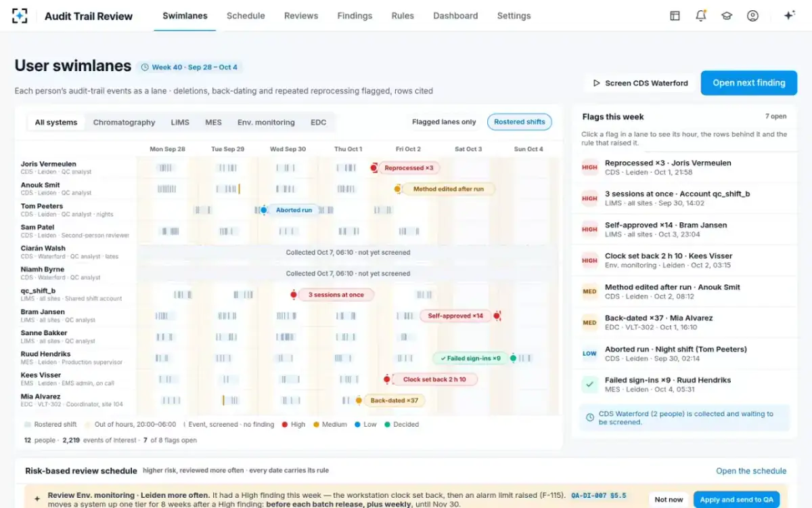Open the layout panel icon in header
Viewport: 812px width, 508px height.
pyautogui.click(x=675, y=16)
